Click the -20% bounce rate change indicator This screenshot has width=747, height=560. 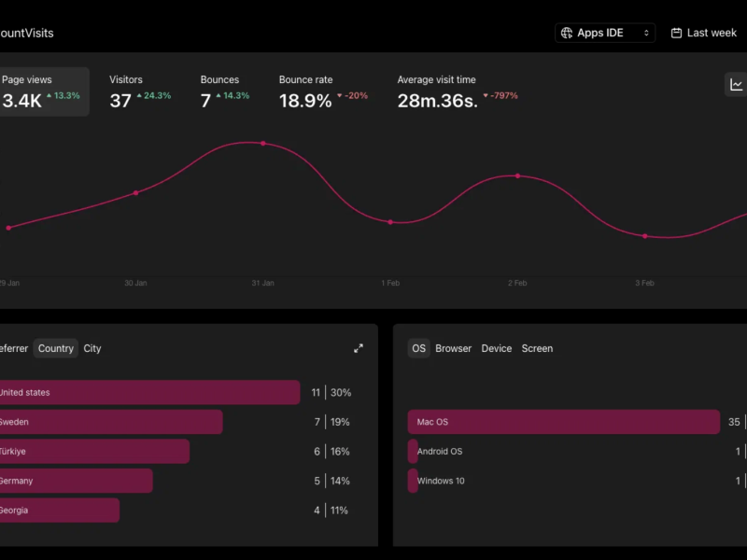pos(353,96)
